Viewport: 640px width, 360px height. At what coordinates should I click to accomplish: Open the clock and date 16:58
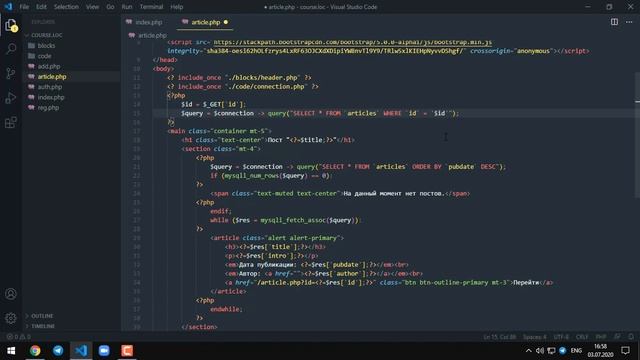pos(600,351)
